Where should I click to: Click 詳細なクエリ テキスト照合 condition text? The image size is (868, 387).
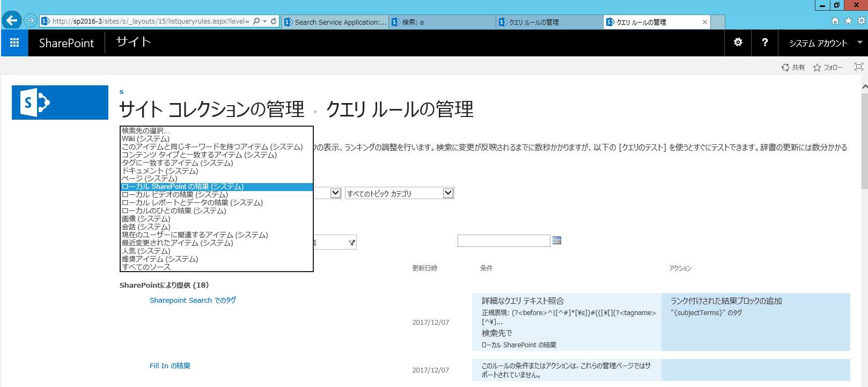(523, 301)
